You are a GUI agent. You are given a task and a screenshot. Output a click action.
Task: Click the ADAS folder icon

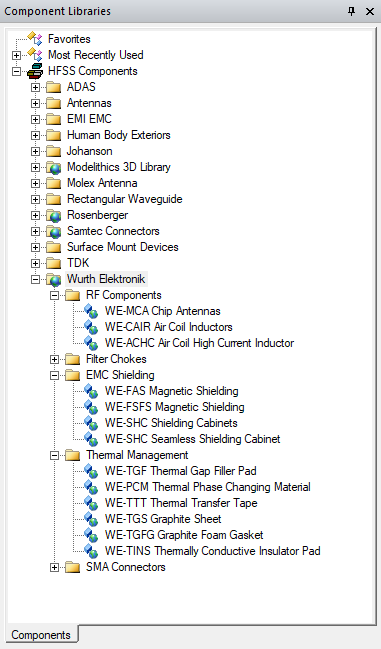click(x=54, y=87)
